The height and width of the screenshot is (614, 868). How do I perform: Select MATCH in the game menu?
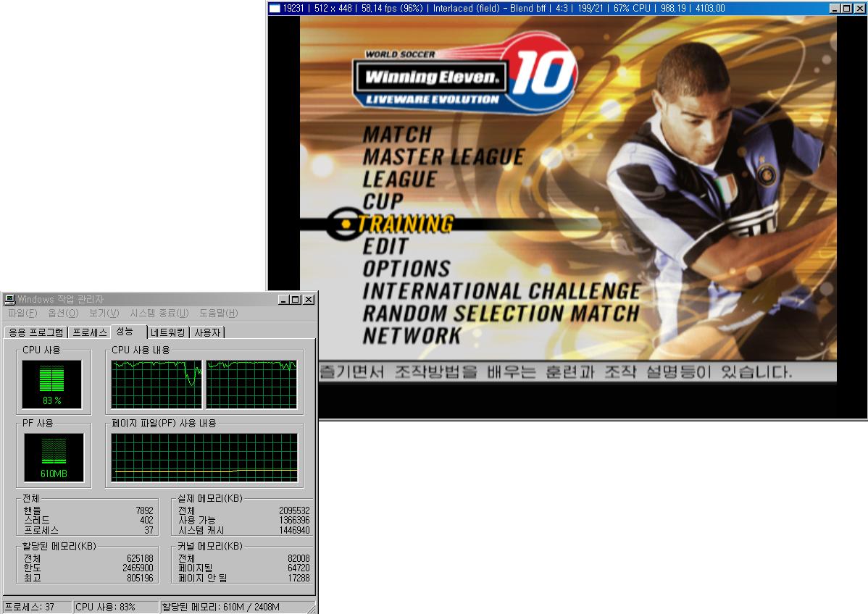point(398,135)
